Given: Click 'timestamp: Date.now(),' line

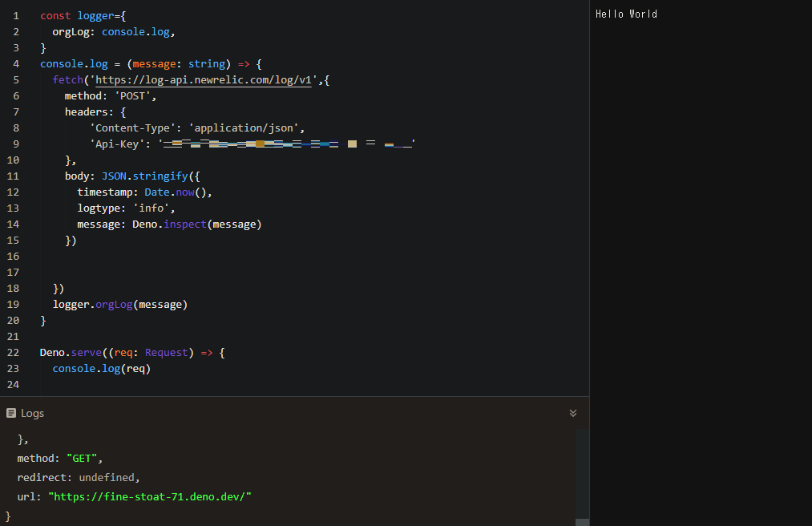Looking at the screenshot, I should point(144,192).
